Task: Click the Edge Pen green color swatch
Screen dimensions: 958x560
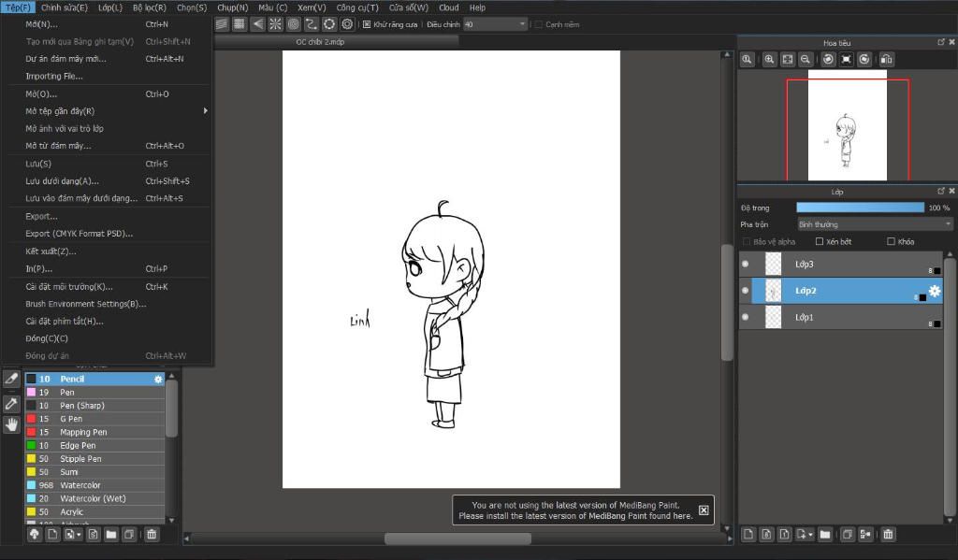Action: tap(31, 446)
